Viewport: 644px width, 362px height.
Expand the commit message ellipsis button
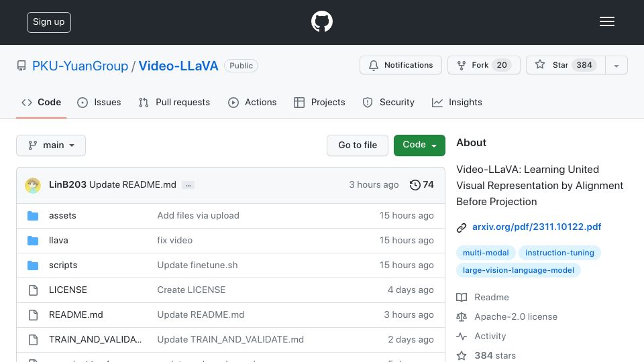(x=188, y=186)
